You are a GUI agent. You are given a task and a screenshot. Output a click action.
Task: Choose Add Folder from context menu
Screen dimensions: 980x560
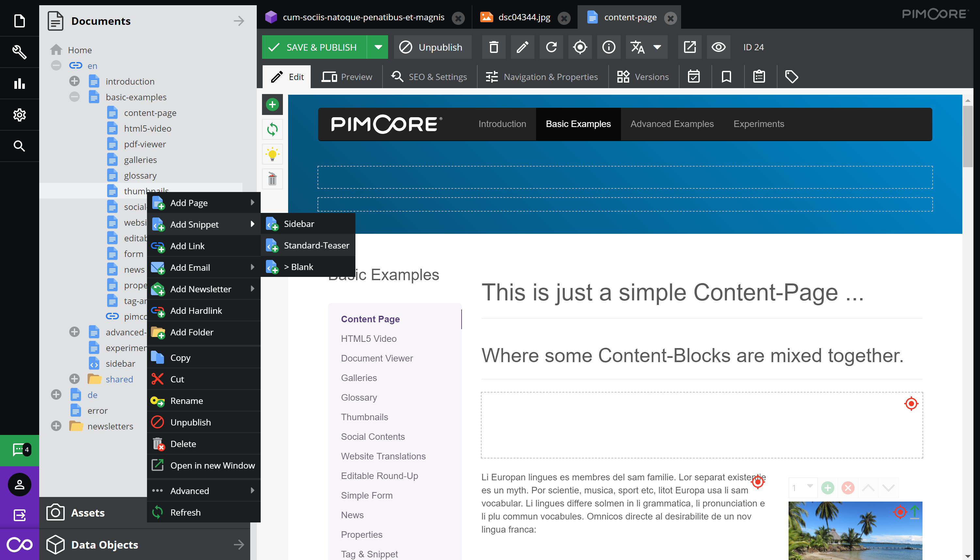192,332
